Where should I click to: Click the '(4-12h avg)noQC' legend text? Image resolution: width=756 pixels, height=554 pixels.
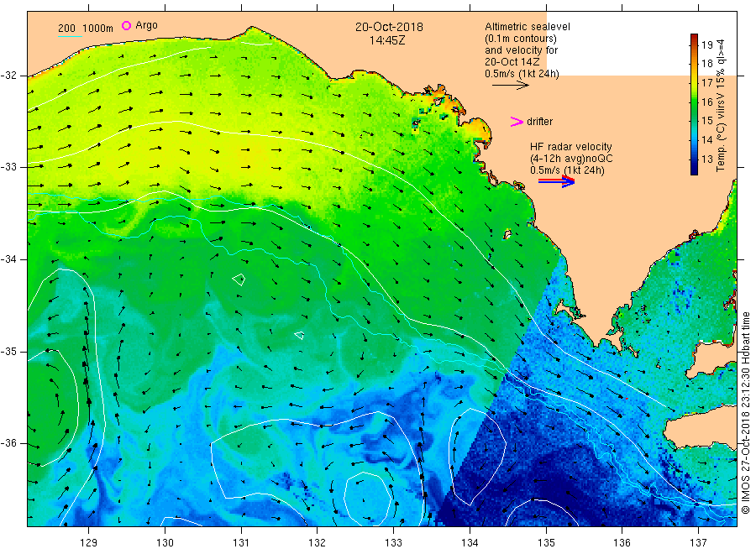pyautogui.click(x=571, y=159)
